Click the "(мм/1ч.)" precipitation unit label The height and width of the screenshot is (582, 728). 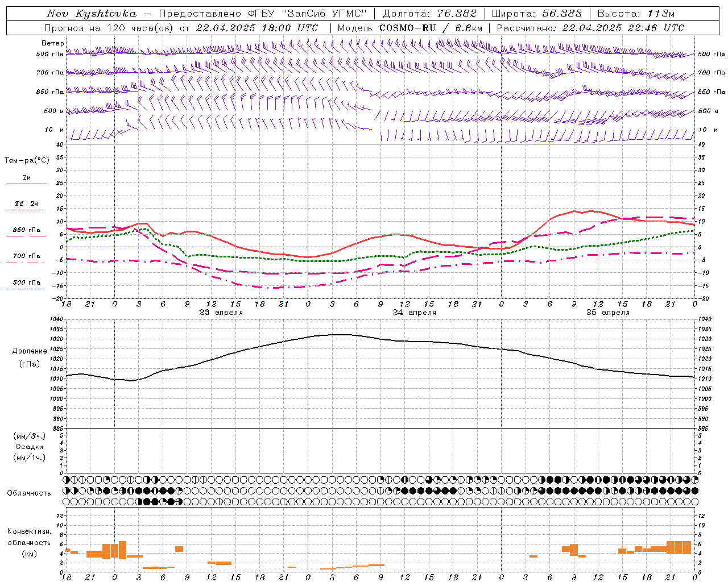pyautogui.click(x=30, y=458)
